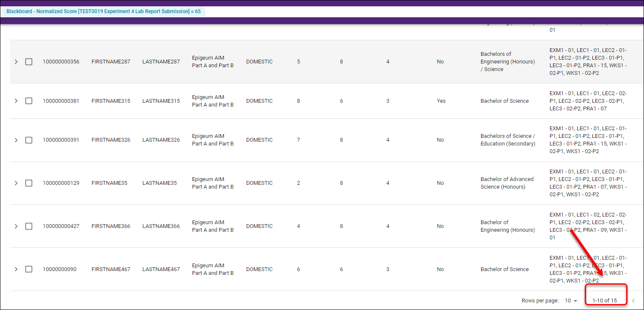Tick the checkbox for FIRSTNAME315 row

29,101
